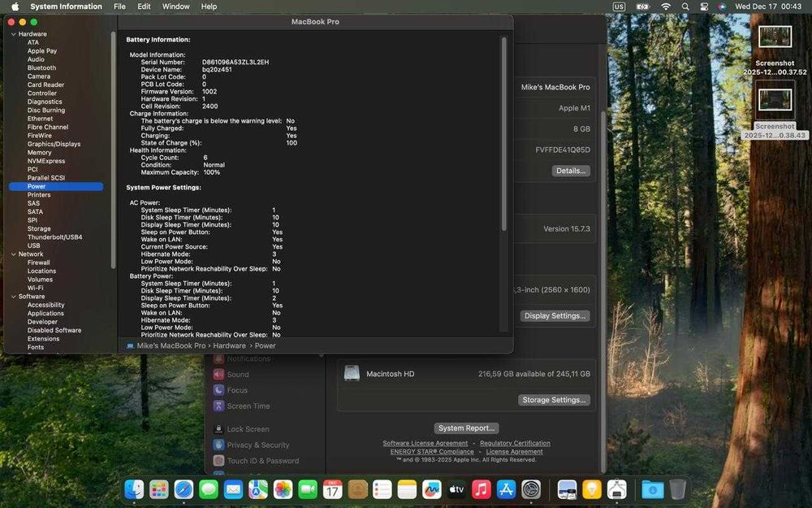Click Storage Settings... button
The width and height of the screenshot is (812, 508).
pos(554,400)
